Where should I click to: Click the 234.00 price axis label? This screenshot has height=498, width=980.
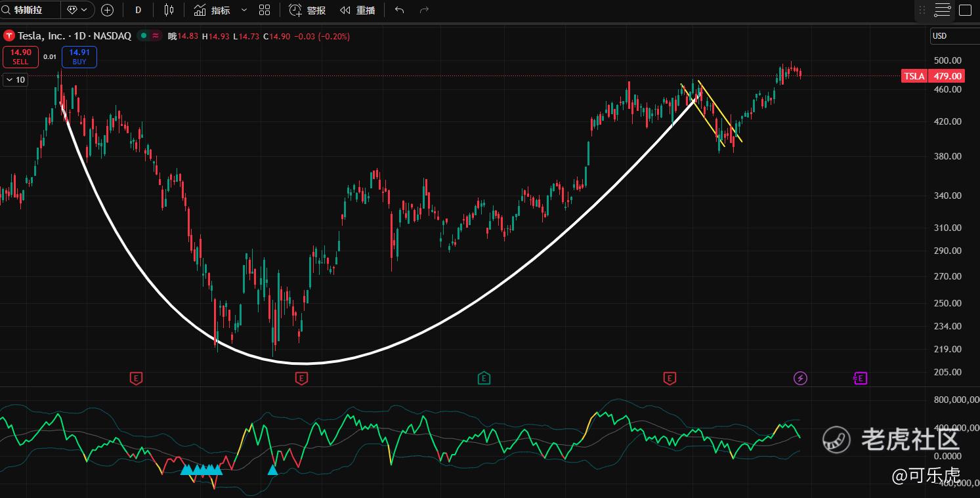tap(948, 326)
